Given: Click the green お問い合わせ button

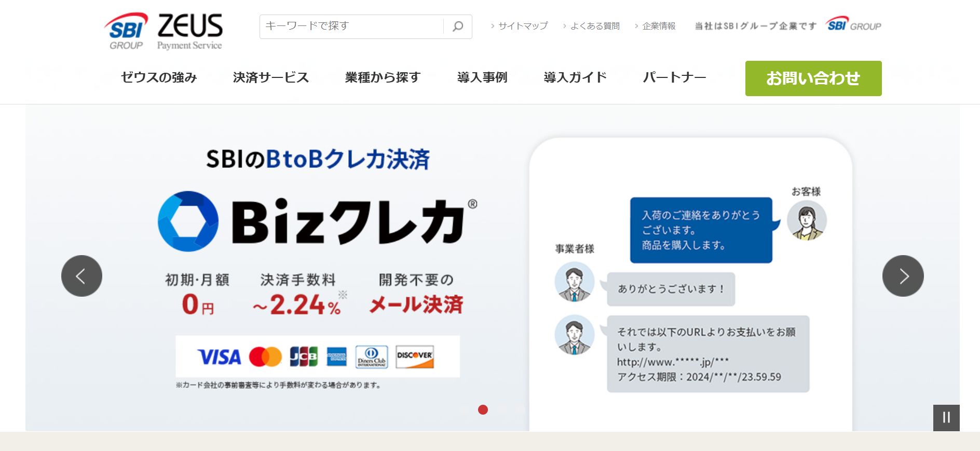Looking at the screenshot, I should tap(813, 78).
